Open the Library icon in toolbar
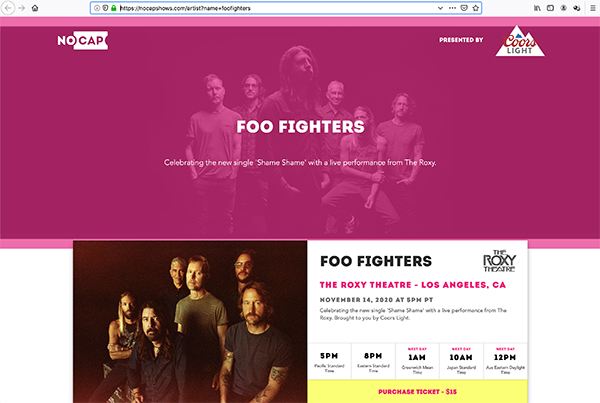Screen dimensions: 600x403 click(537, 8)
